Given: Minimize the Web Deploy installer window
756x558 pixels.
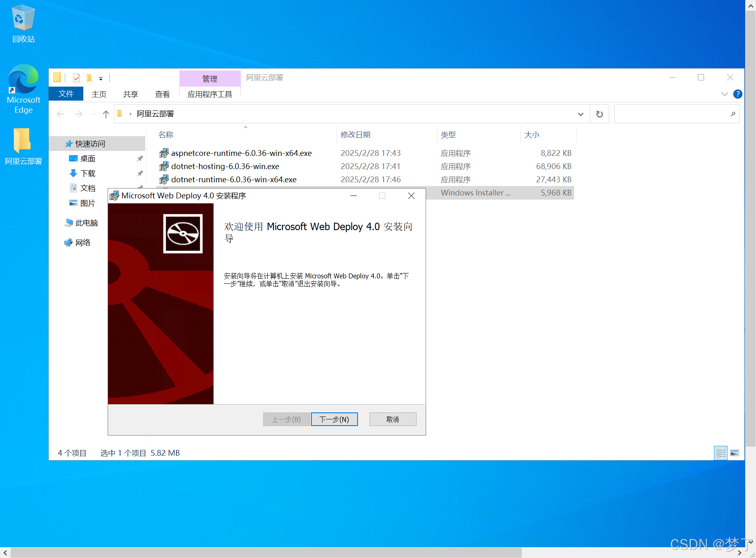Looking at the screenshot, I should point(353,195).
